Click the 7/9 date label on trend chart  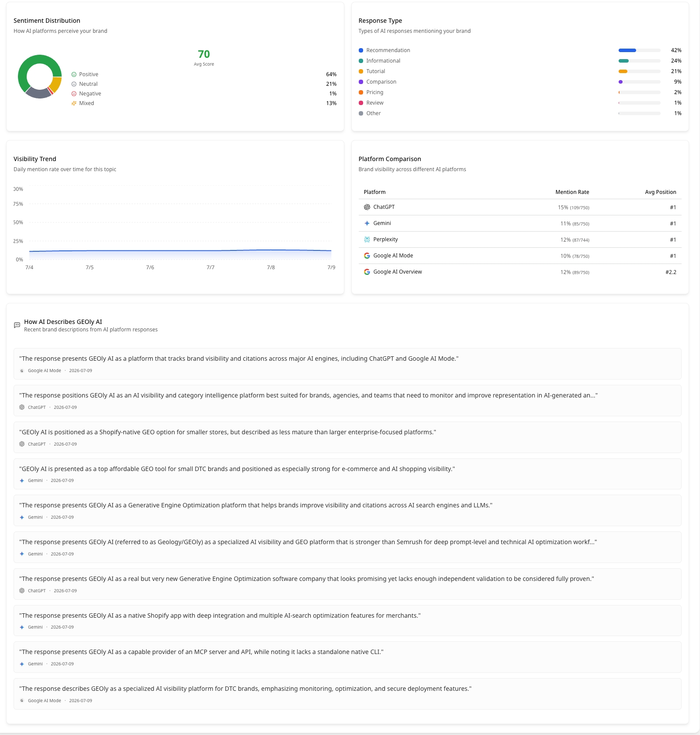click(331, 267)
